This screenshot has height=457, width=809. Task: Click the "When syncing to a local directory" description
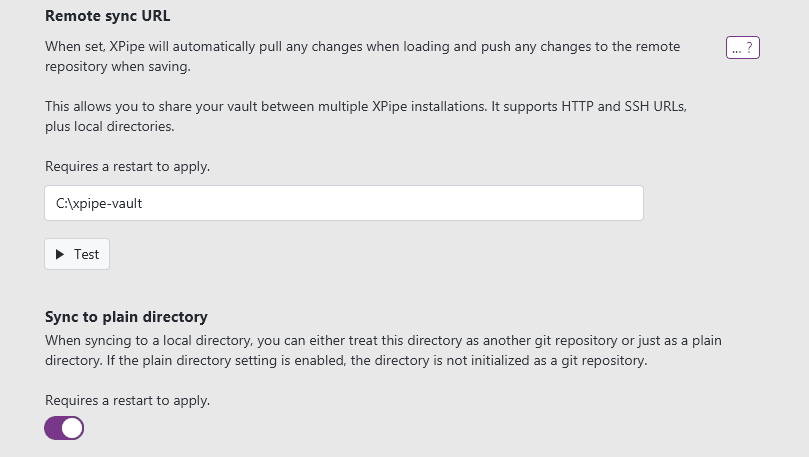click(383, 341)
